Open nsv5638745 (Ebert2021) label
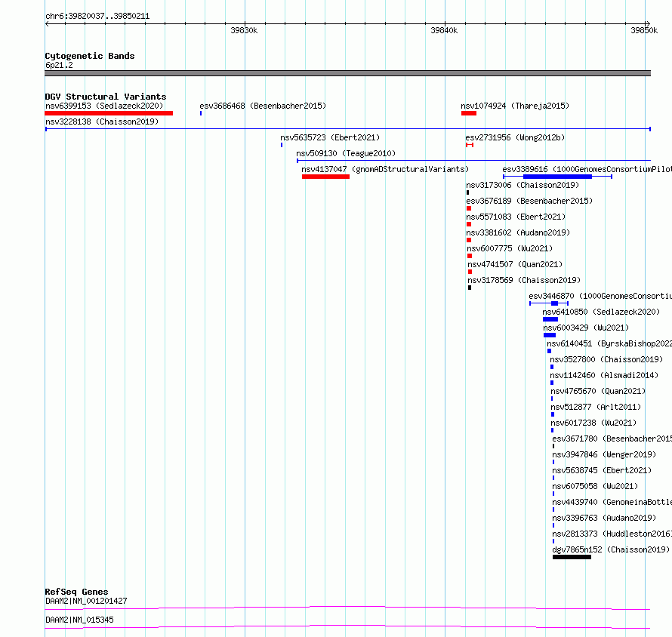The image size is (672, 637). (x=602, y=470)
